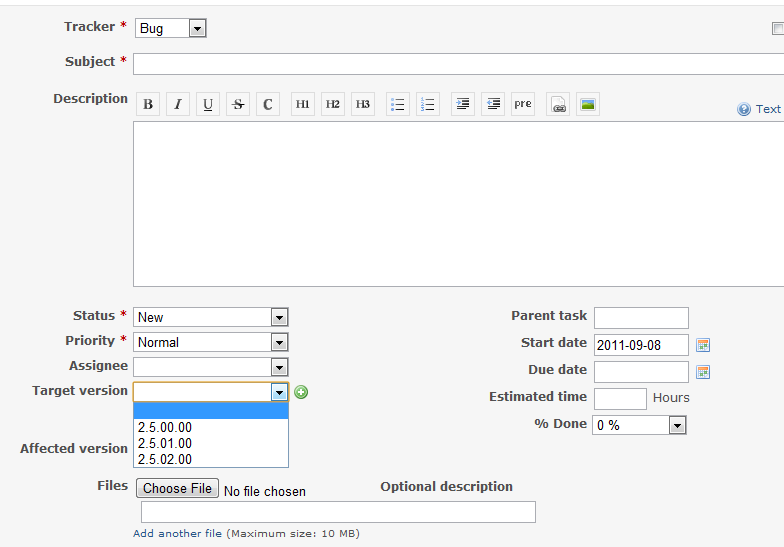Insert an image into the description
Viewport: 784px width, 547px height.
pyautogui.click(x=588, y=104)
